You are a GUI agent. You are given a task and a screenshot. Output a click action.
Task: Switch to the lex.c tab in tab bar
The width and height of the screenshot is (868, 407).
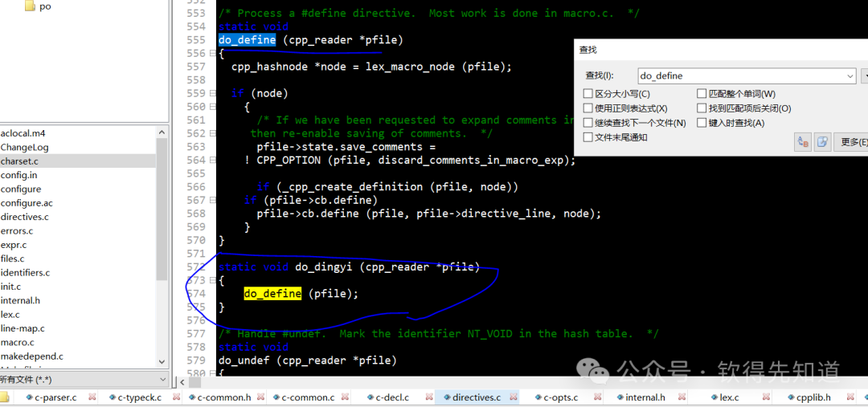tap(728, 397)
